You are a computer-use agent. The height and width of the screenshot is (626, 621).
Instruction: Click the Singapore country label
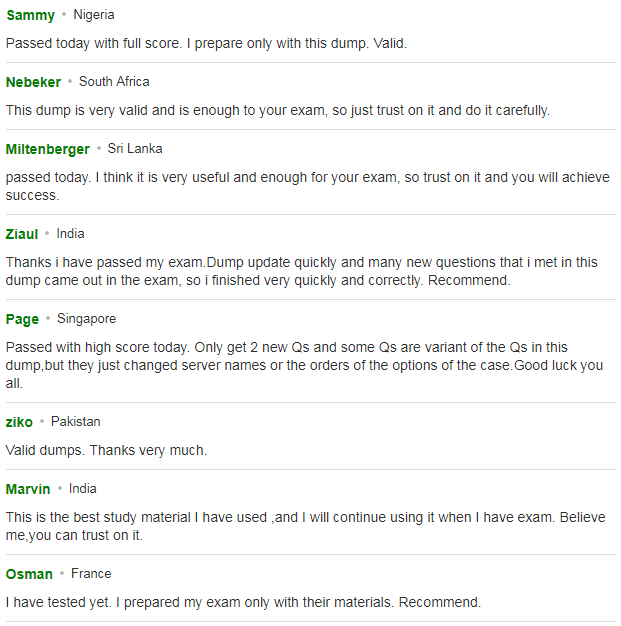(x=86, y=319)
